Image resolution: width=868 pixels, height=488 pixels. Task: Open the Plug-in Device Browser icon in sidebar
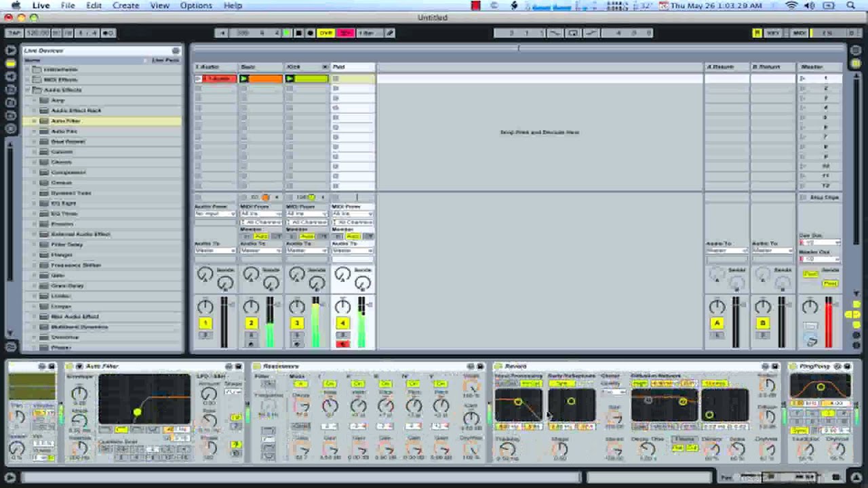(10, 76)
